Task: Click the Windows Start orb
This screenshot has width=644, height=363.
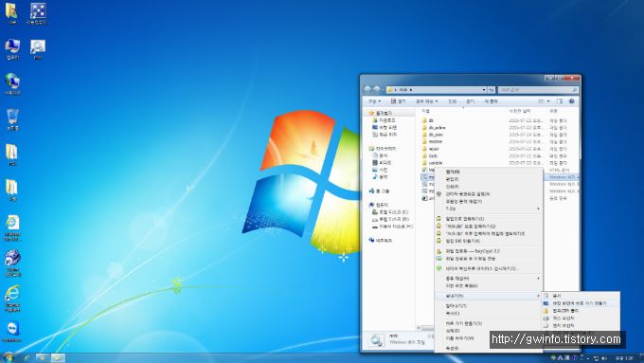Action: point(8,357)
